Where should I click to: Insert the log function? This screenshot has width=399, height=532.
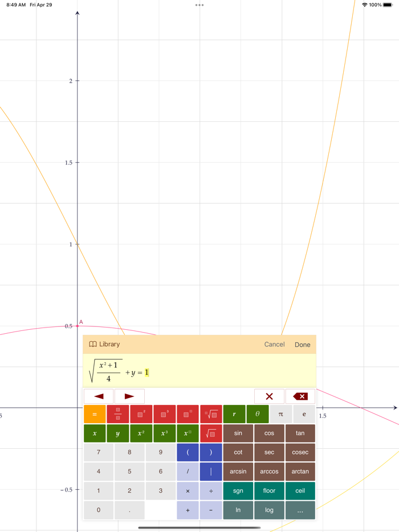[x=269, y=510]
